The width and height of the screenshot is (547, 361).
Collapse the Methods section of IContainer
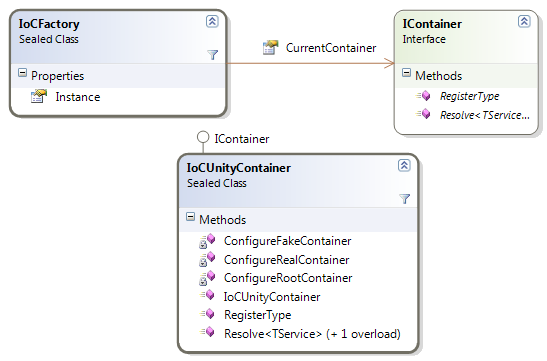(x=406, y=73)
